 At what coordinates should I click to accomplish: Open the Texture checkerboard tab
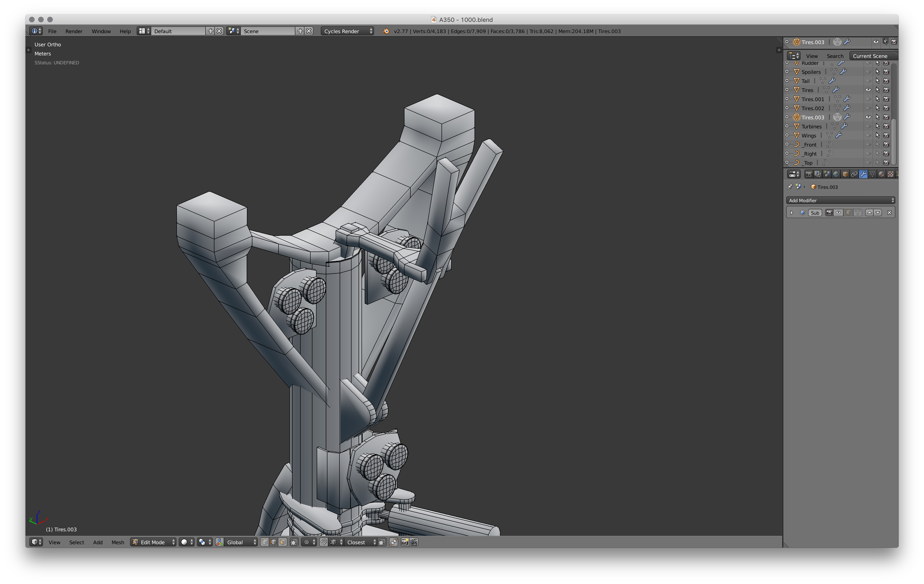click(891, 174)
